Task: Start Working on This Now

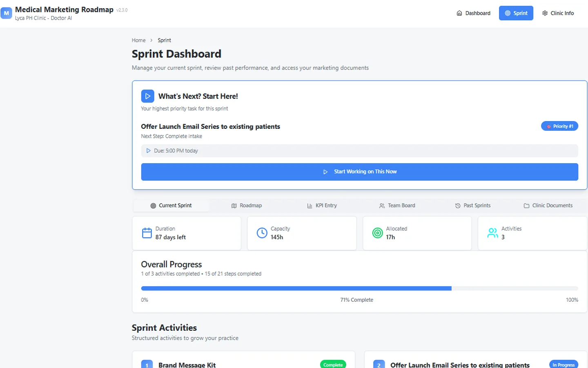Action: coord(359,172)
